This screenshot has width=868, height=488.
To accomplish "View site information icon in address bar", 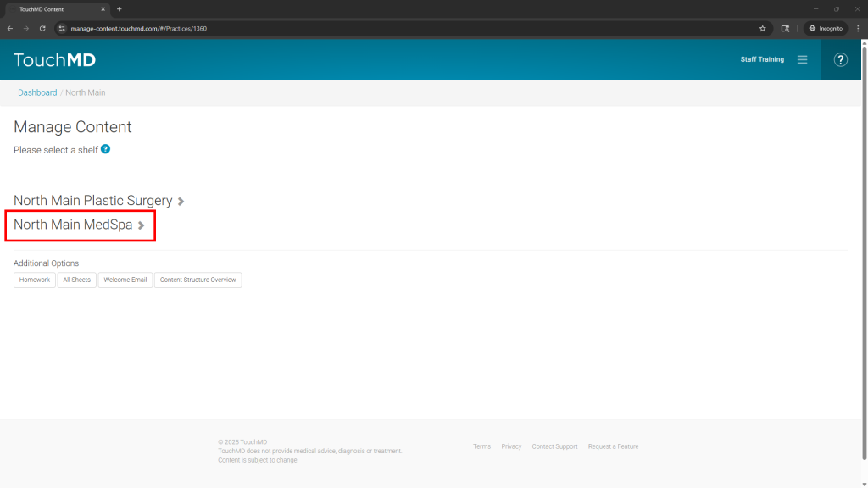I will point(62,28).
